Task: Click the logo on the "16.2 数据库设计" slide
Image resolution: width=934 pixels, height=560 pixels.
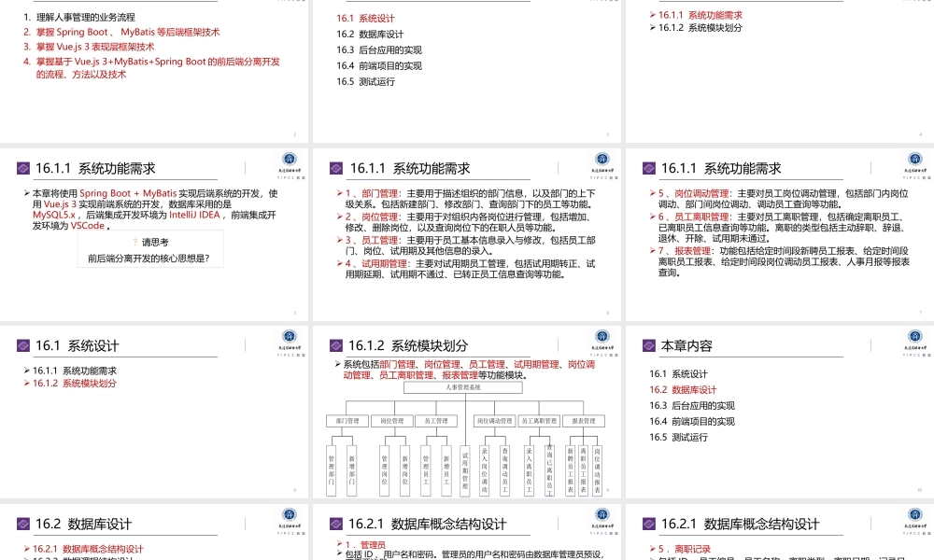Action: (289, 514)
